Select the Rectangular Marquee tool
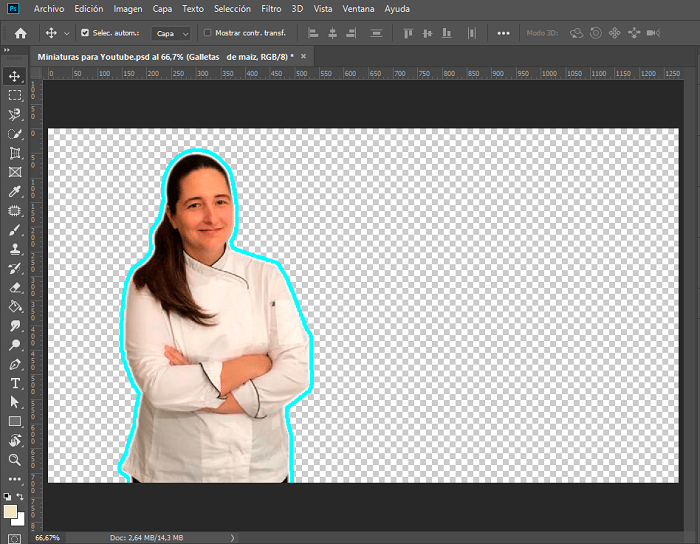This screenshot has height=544, width=700. tap(15, 95)
